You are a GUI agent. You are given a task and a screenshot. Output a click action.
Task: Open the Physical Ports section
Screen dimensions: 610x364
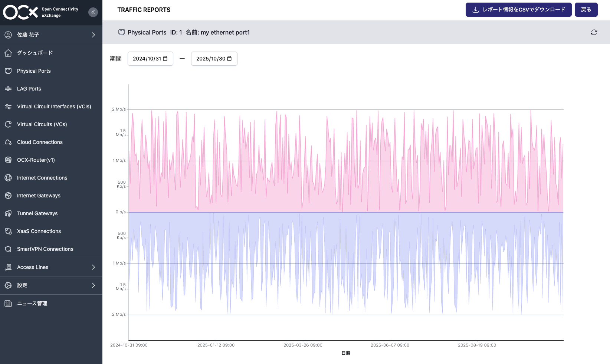33,71
